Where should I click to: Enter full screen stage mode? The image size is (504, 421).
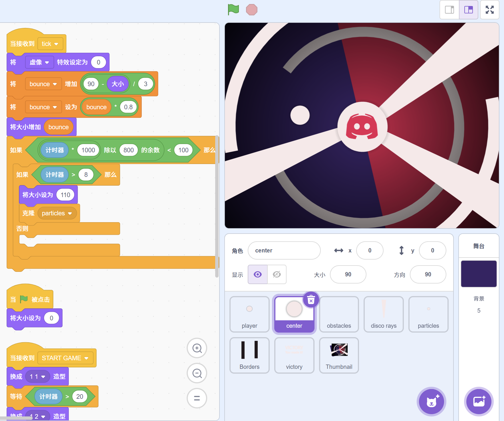(x=489, y=10)
